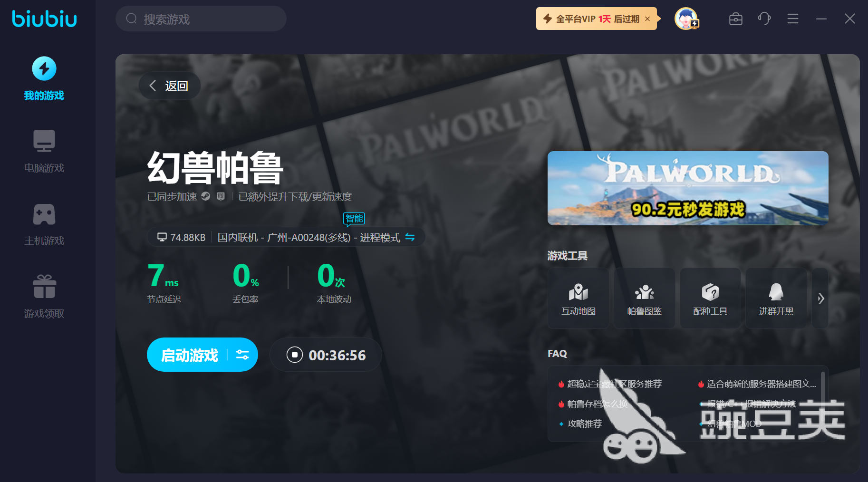Switch node via the swap arrows icon
Viewport: 868px width, 482px height.
[410, 237]
